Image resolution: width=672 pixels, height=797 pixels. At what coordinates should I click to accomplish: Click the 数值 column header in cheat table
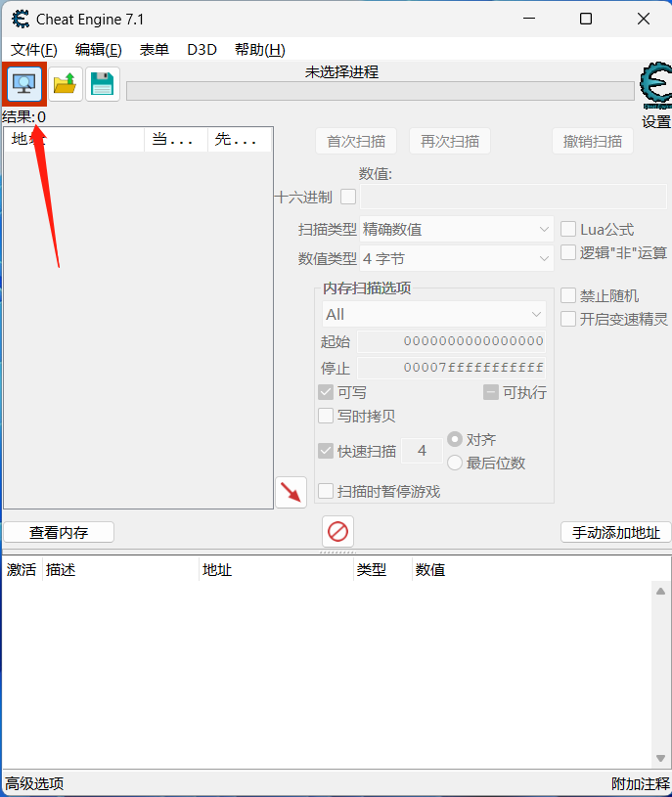point(430,570)
